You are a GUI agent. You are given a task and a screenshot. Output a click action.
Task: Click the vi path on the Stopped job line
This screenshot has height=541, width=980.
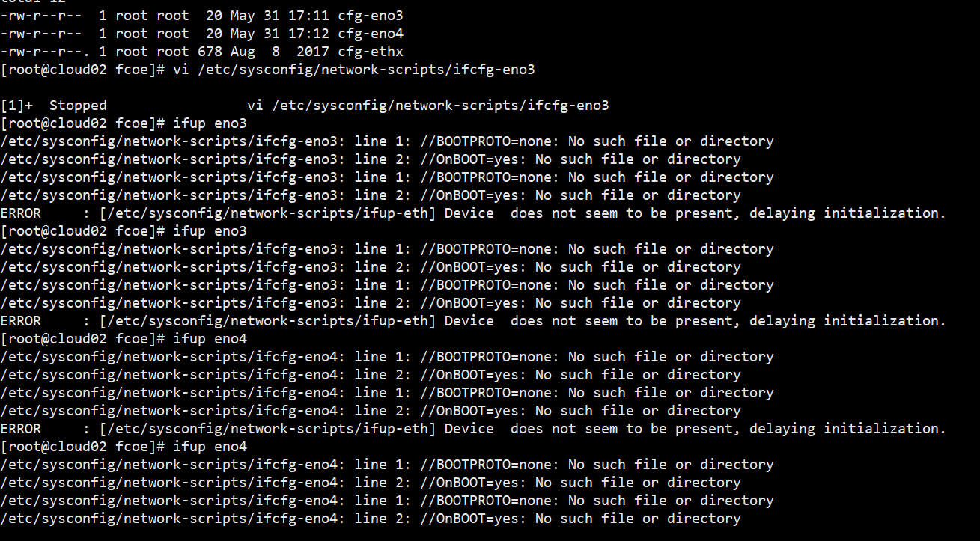427,106
